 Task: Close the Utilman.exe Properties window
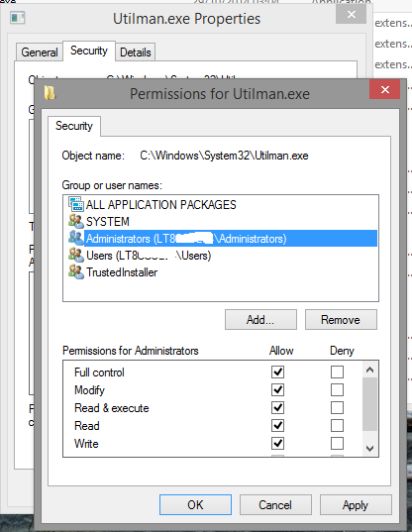point(351,14)
